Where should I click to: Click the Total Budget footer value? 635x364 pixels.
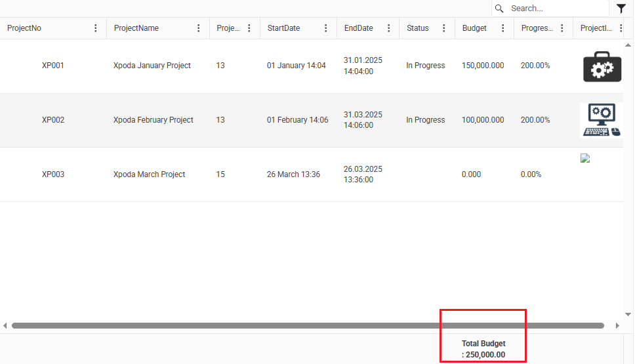(x=483, y=349)
